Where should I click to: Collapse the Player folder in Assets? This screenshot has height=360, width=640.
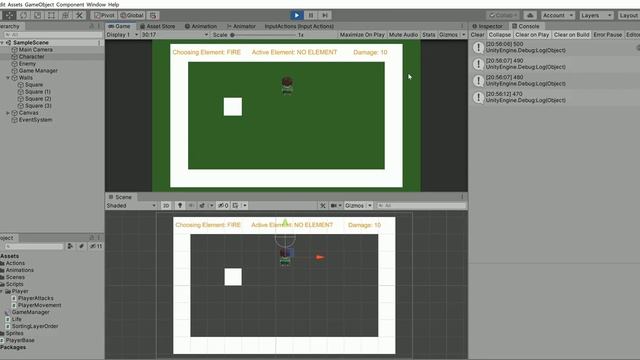[2, 291]
